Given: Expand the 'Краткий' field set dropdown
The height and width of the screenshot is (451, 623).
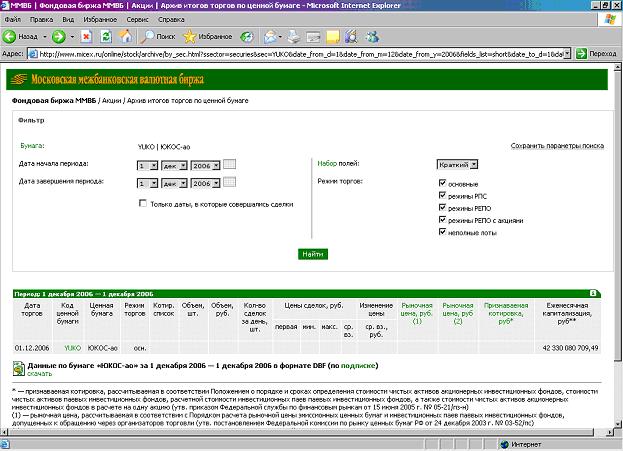Looking at the screenshot, I should point(473,164).
